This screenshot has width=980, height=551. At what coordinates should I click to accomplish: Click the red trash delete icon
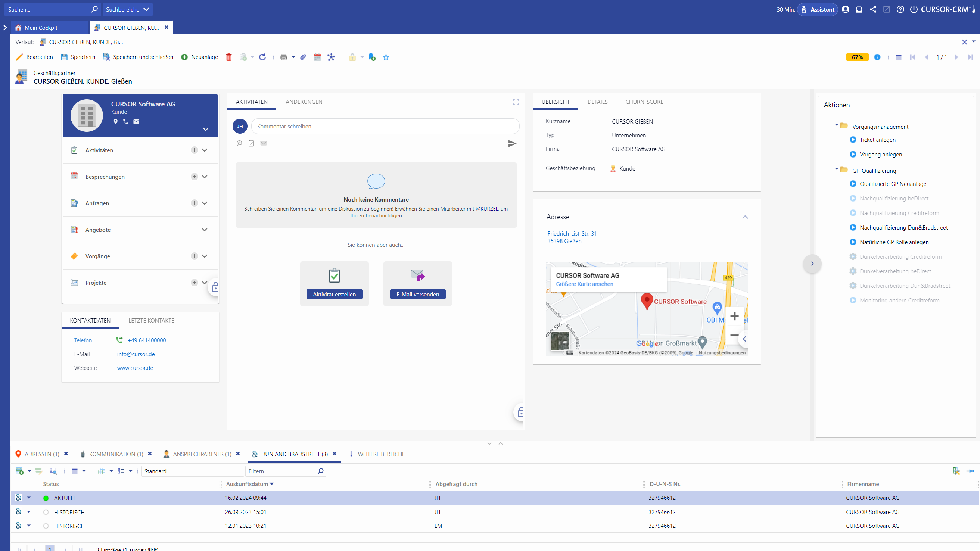pos(228,57)
